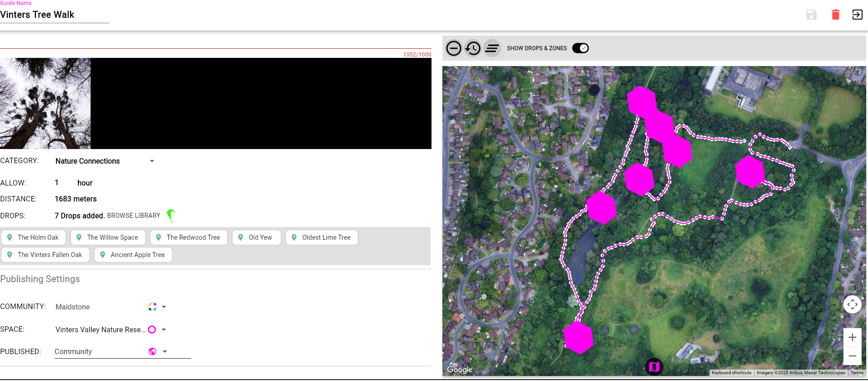868x381 pixels.
Task: Click the Published globe icon
Action: point(152,351)
